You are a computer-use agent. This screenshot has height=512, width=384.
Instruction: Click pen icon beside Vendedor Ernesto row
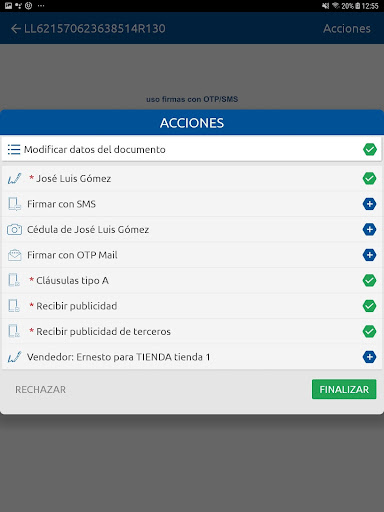click(14, 357)
